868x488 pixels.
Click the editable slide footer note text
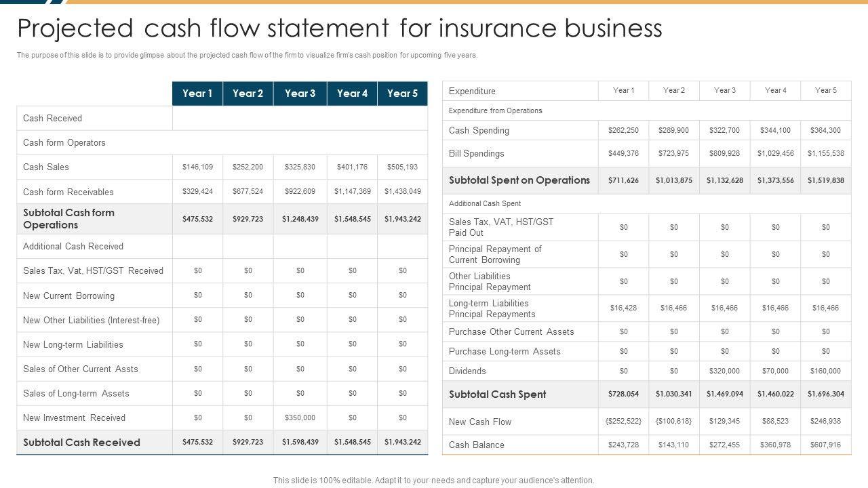click(433, 480)
